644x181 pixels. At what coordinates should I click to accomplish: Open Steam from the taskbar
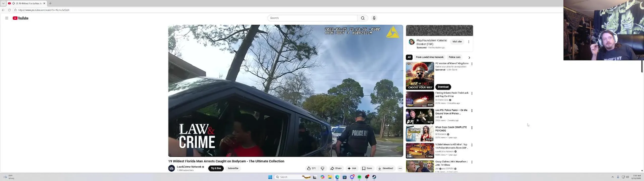374,177
